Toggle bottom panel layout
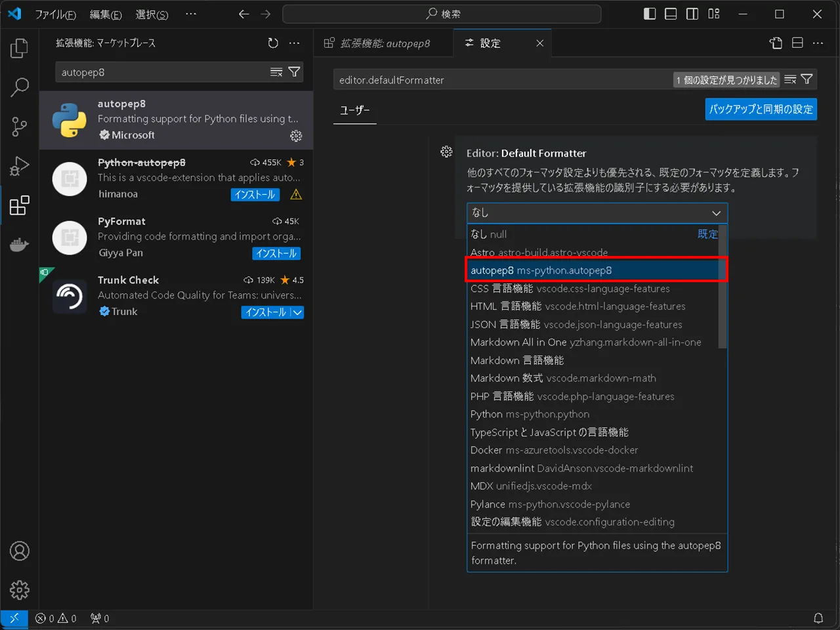The image size is (840, 630). (x=671, y=14)
